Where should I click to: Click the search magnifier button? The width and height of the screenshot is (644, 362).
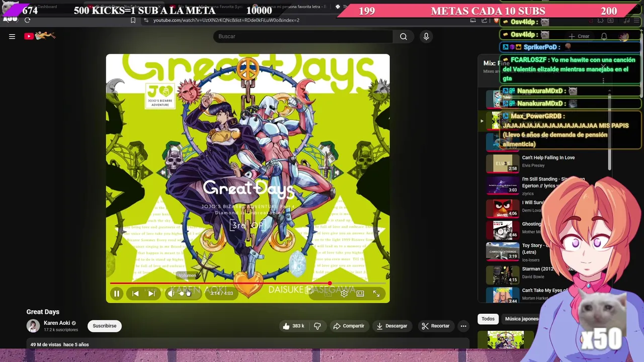click(x=403, y=36)
